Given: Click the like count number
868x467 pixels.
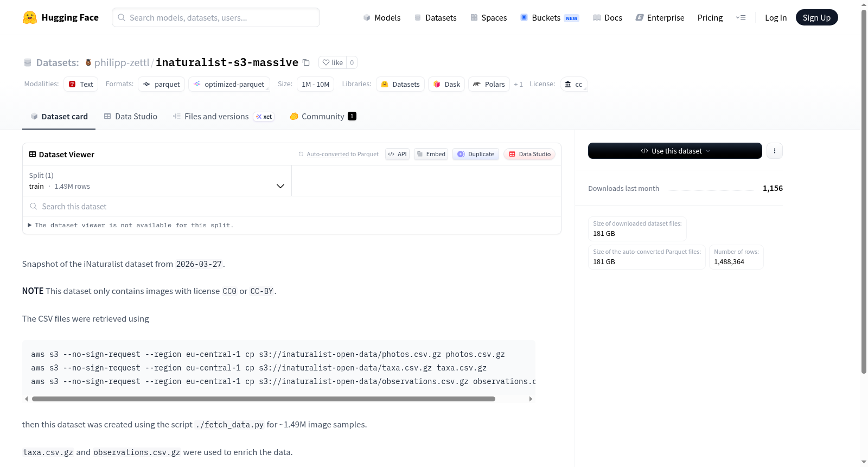Looking at the screenshot, I should pos(352,62).
